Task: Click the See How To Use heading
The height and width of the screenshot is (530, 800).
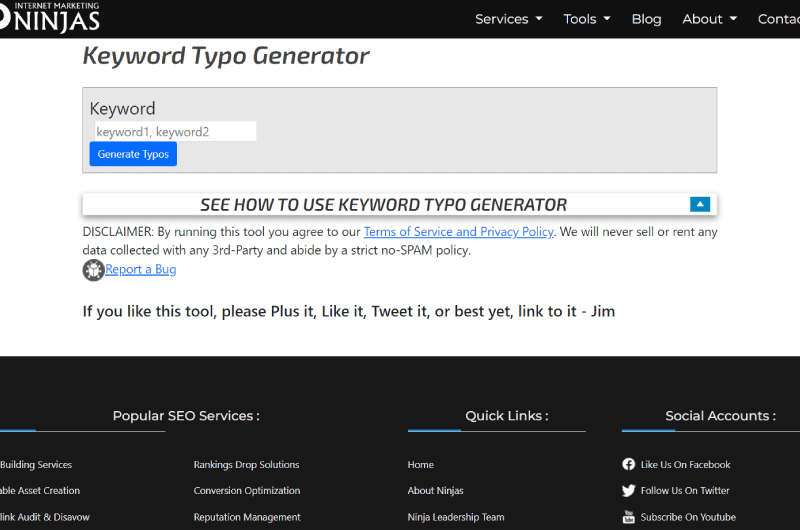Action: tap(383, 205)
